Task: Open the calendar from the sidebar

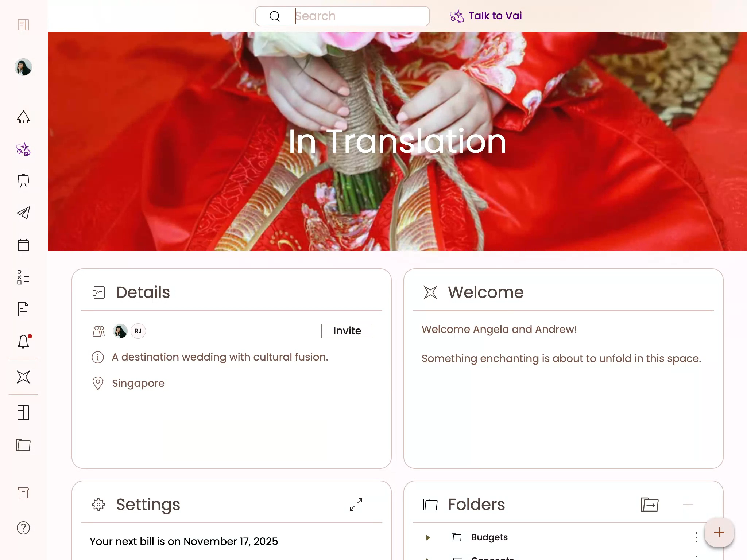Action: (23, 245)
